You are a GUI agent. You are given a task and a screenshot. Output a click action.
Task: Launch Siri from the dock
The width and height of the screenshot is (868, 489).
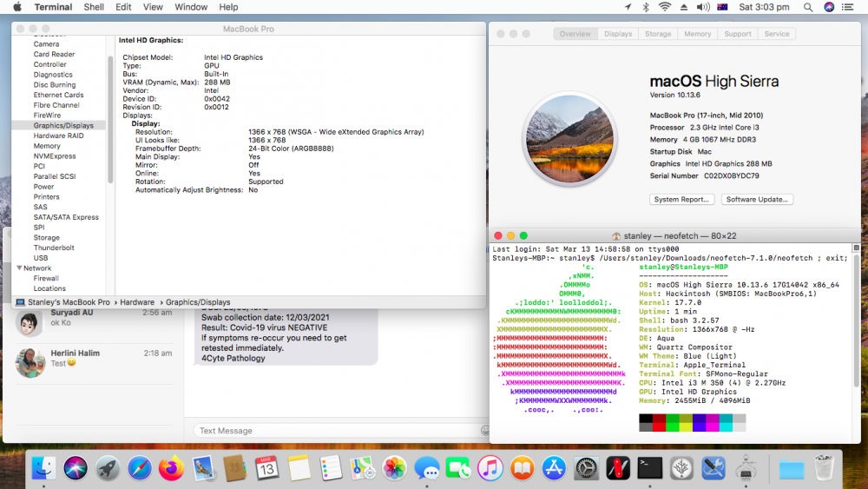click(x=76, y=468)
